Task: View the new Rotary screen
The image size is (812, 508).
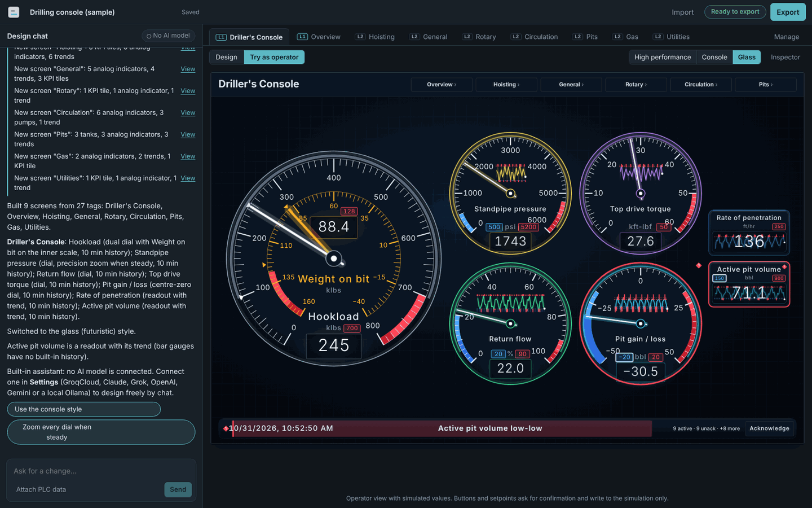Action: (188, 91)
